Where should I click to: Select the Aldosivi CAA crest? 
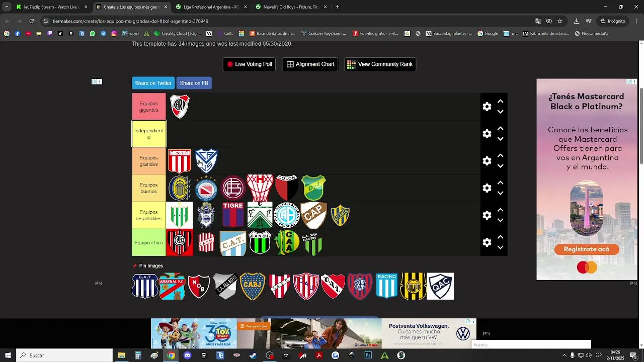[x=287, y=242]
